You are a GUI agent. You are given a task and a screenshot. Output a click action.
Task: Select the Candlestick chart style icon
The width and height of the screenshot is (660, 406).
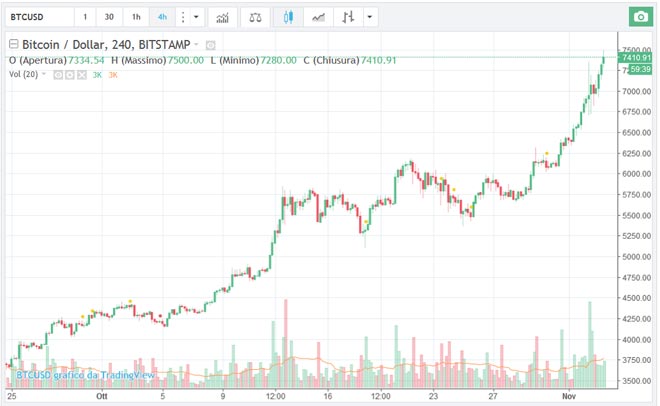[289, 17]
